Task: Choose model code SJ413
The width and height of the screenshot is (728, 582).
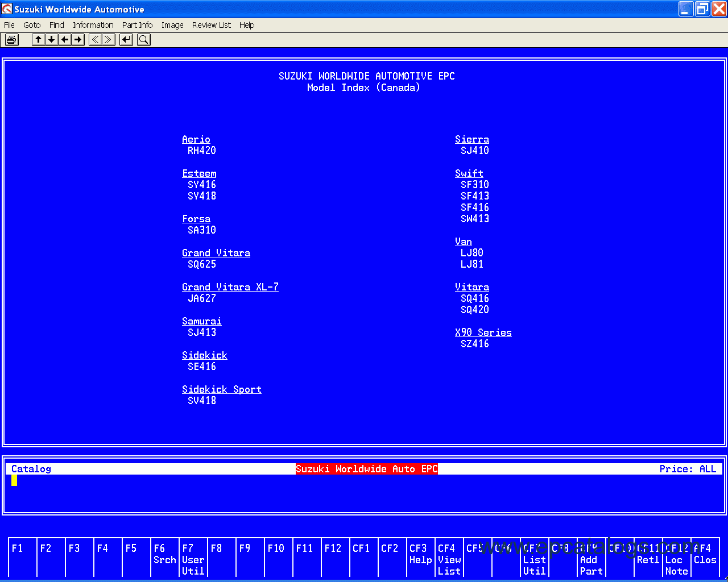Action: 202,332
